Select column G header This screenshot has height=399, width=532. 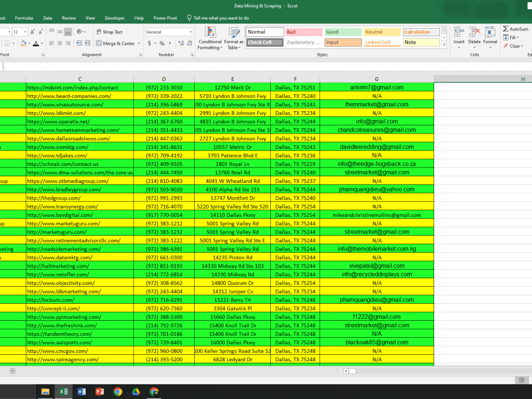coord(377,79)
